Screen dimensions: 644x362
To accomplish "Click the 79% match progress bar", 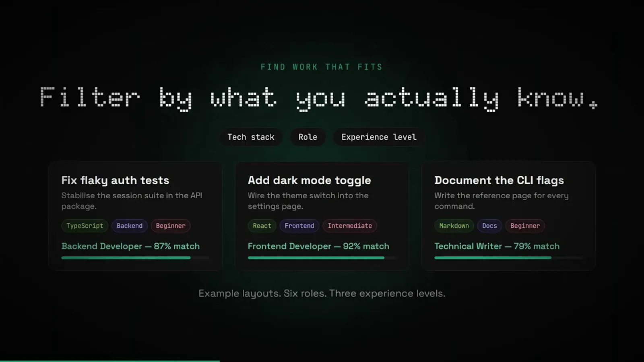I will [x=508, y=258].
